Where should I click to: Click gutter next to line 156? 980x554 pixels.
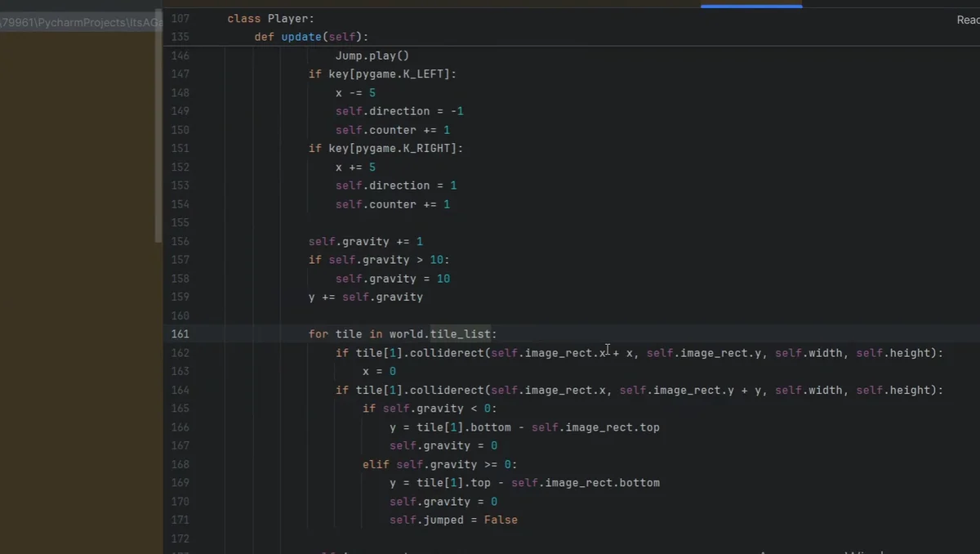(x=180, y=242)
